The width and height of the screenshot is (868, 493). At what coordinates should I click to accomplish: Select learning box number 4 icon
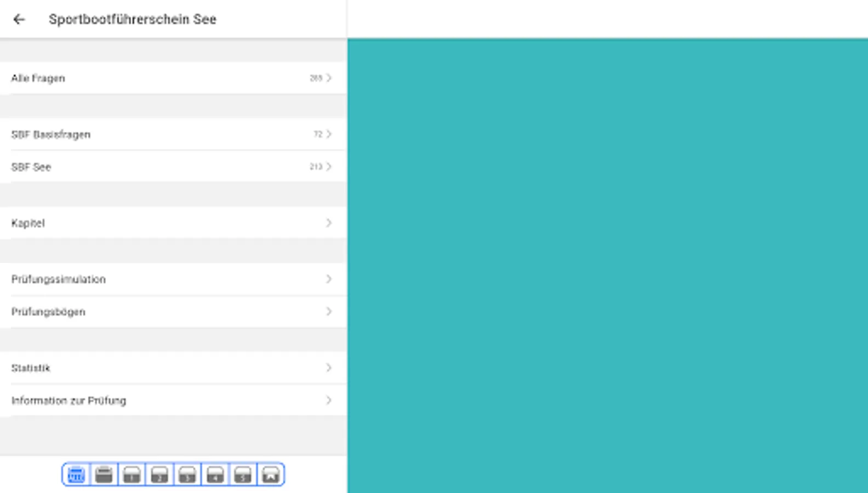pos(215,474)
